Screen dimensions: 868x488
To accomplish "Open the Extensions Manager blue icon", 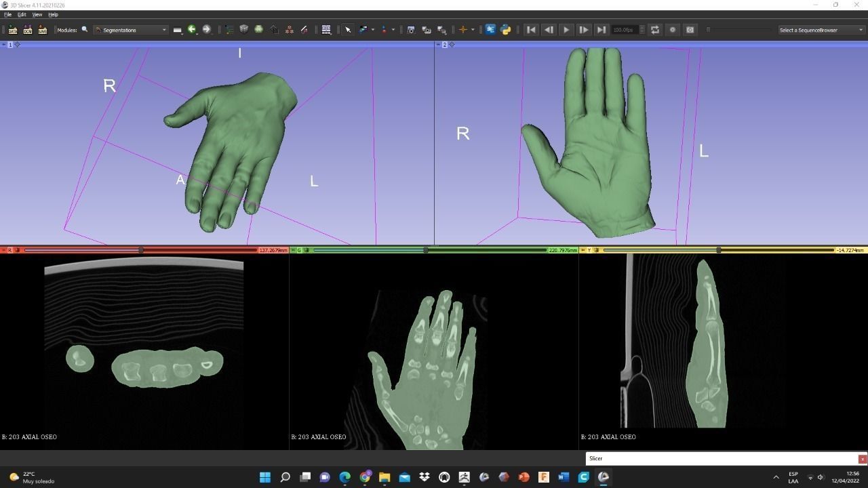I will (490, 30).
